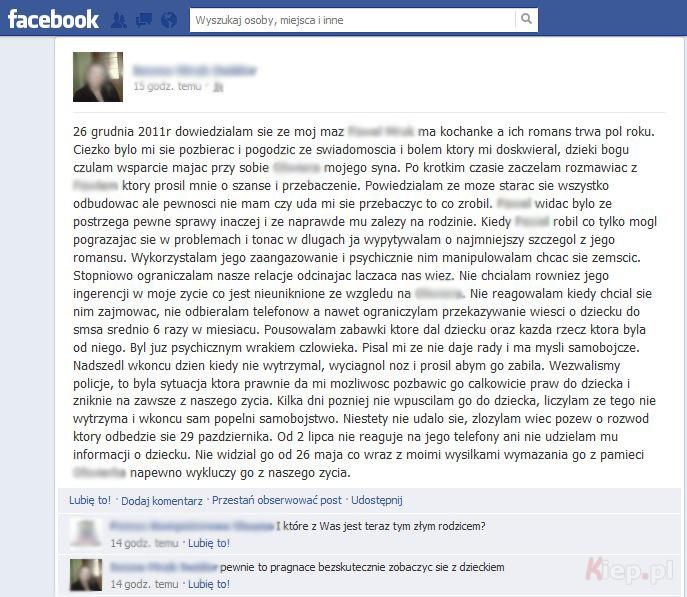The width and height of the screenshot is (687, 597).
Task: Open the friend requests icon
Action: pos(118,20)
